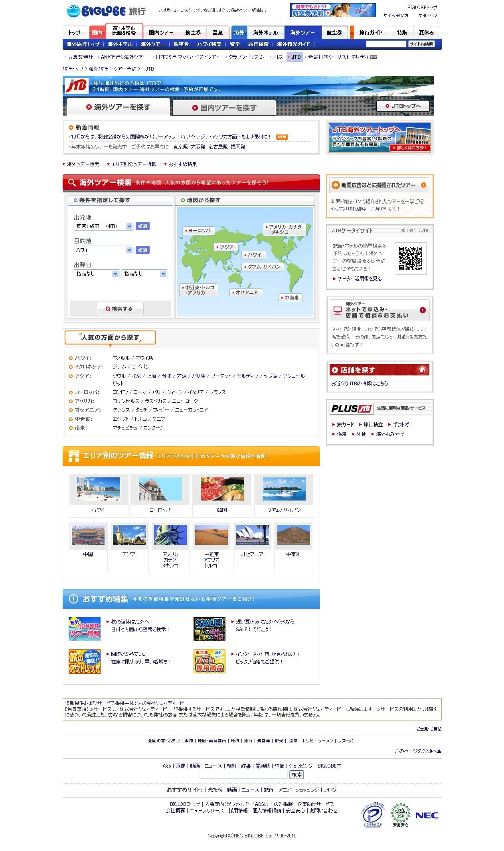Open the ヨーロッパ cathedral area thumbnail
Viewport: 504px width, 851px height.
160,489
